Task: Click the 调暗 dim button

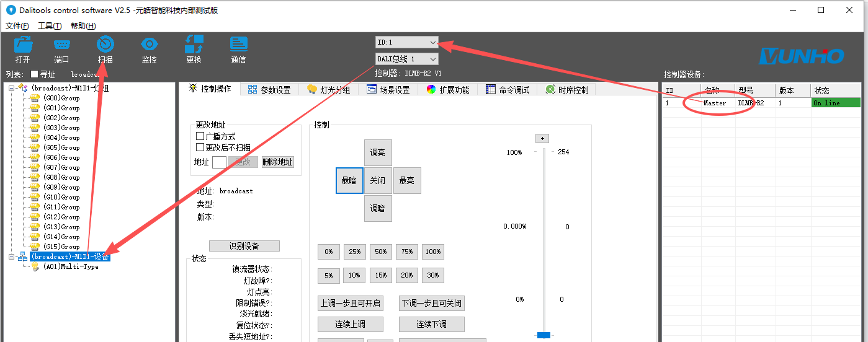Action: coord(378,208)
